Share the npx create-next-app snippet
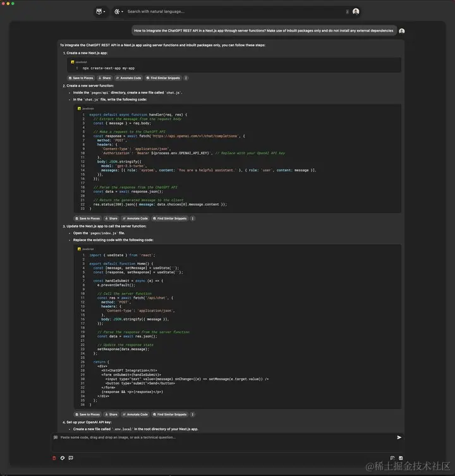This screenshot has height=476, width=455. click(x=105, y=78)
